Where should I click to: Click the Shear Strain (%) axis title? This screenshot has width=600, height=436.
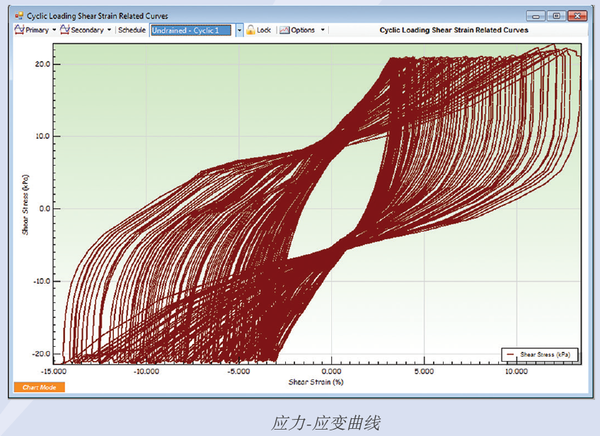point(316,382)
